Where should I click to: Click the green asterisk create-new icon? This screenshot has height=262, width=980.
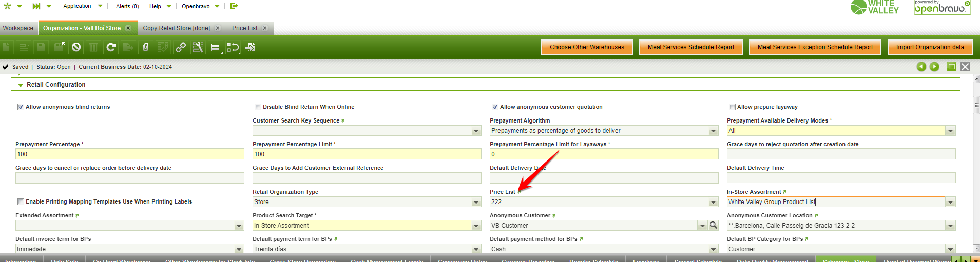[x=7, y=6]
